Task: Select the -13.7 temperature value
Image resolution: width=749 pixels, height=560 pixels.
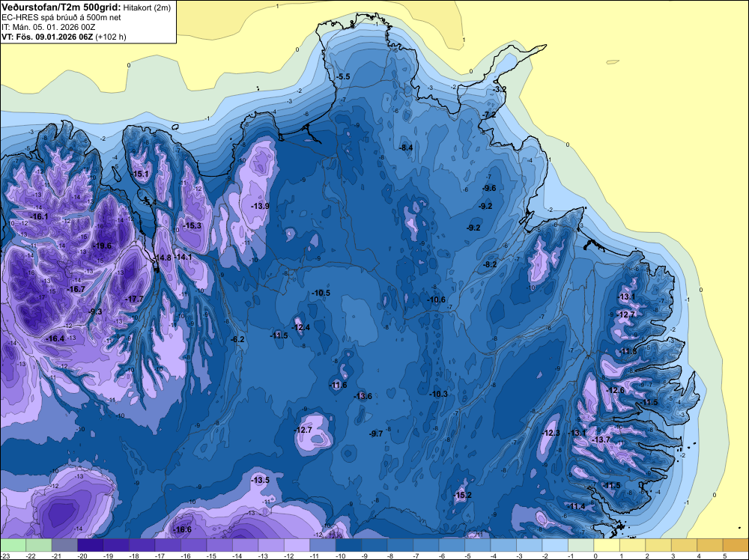Action: click(x=601, y=439)
